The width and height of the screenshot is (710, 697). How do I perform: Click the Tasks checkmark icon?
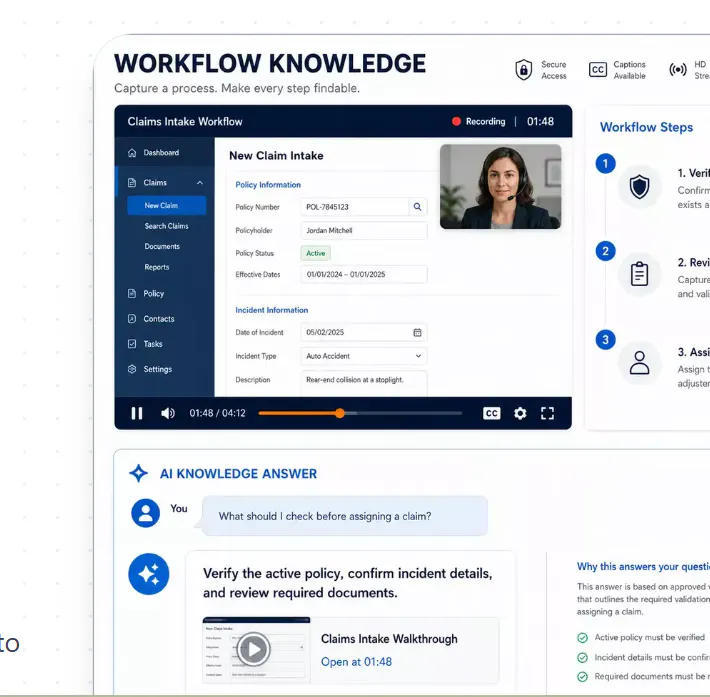(132, 344)
